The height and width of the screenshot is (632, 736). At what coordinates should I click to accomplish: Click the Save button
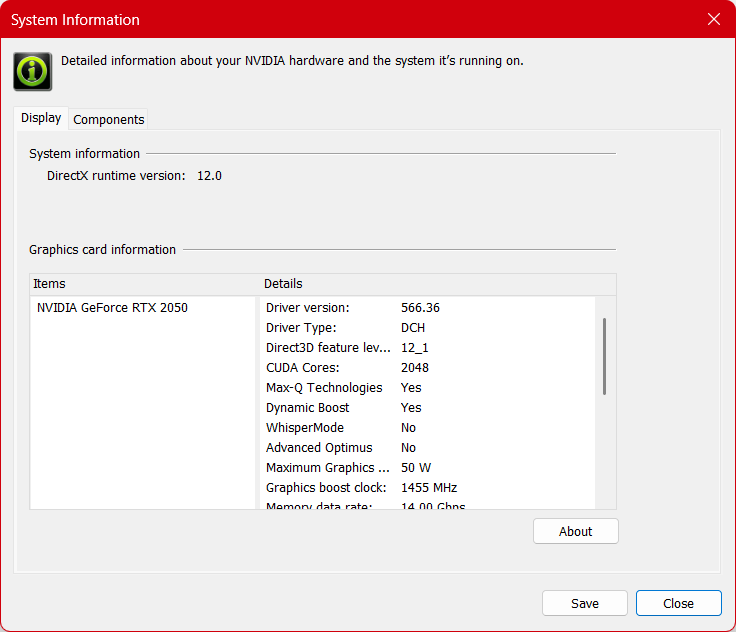pyautogui.click(x=584, y=603)
